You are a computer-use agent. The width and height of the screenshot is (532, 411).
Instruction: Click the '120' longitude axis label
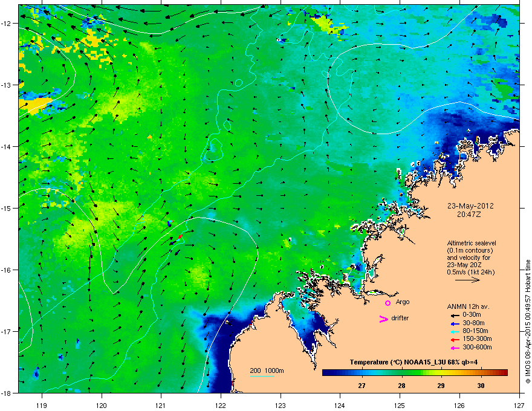(x=102, y=405)
